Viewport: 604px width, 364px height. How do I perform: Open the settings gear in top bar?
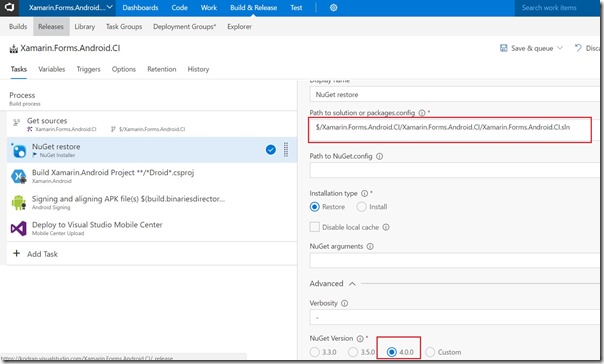334,8
